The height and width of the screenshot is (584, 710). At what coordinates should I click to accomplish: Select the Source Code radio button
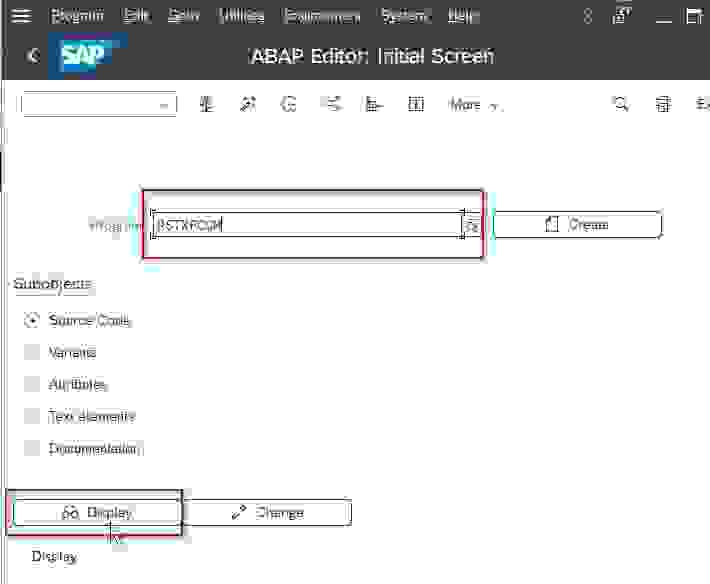tap(32, 320)
